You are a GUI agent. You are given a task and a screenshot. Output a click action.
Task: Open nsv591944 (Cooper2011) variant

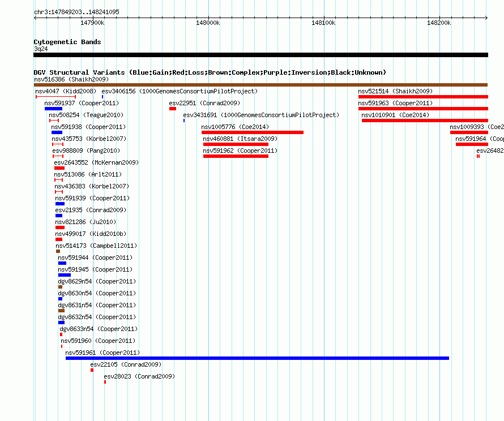click(x=95, y=257)
